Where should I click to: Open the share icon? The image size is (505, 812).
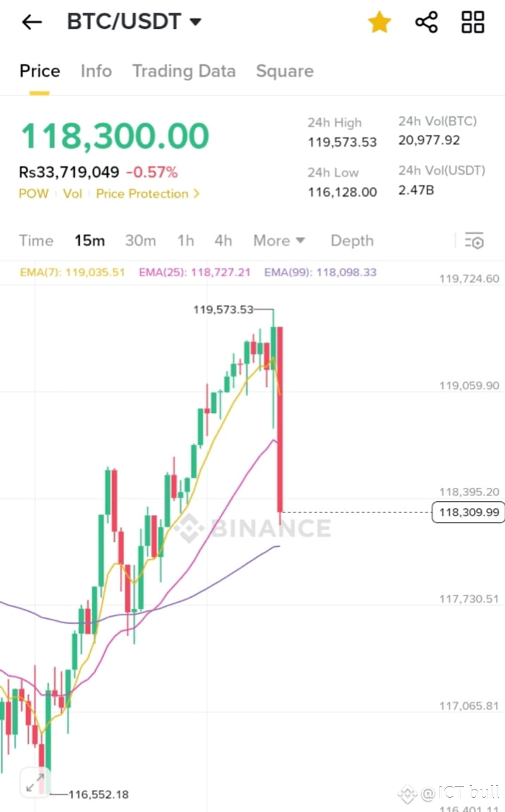(x=426, y=22)
